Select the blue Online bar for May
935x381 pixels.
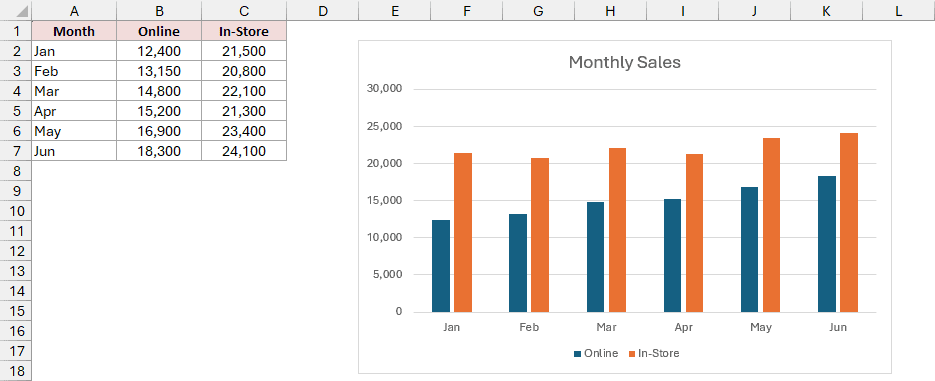(750, 249)
